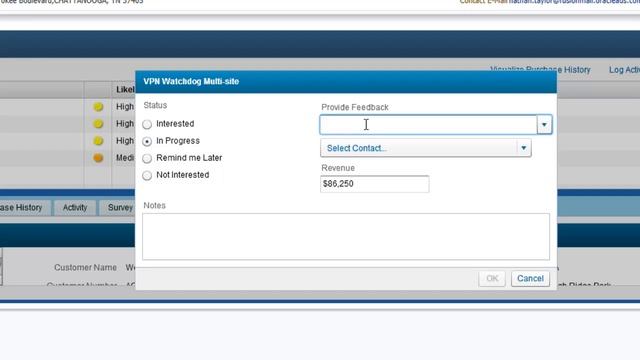Switch to the Purchase History tab

[23, 207]
